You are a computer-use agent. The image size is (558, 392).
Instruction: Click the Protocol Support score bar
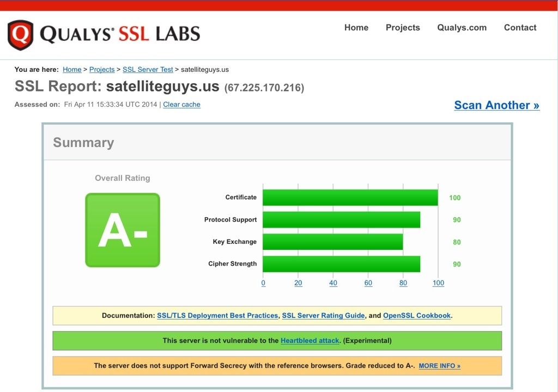(x=341, y=219)
